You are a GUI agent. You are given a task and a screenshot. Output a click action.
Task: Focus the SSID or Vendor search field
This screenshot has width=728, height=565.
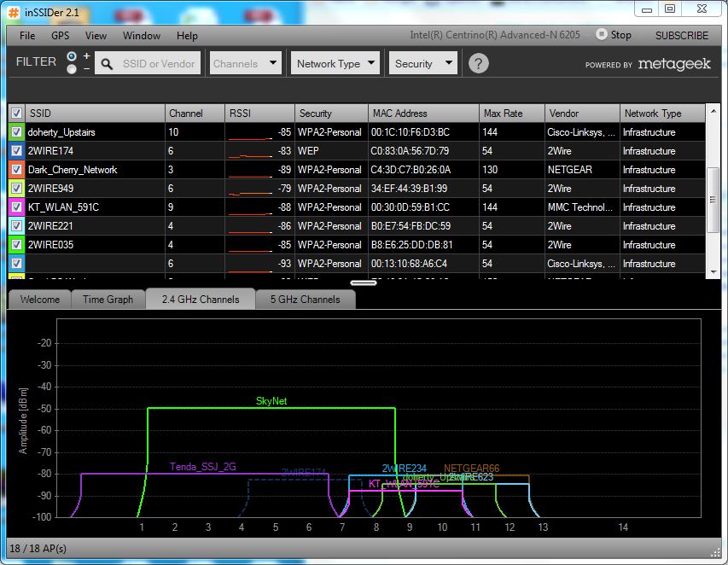click(x=159, y=63)
